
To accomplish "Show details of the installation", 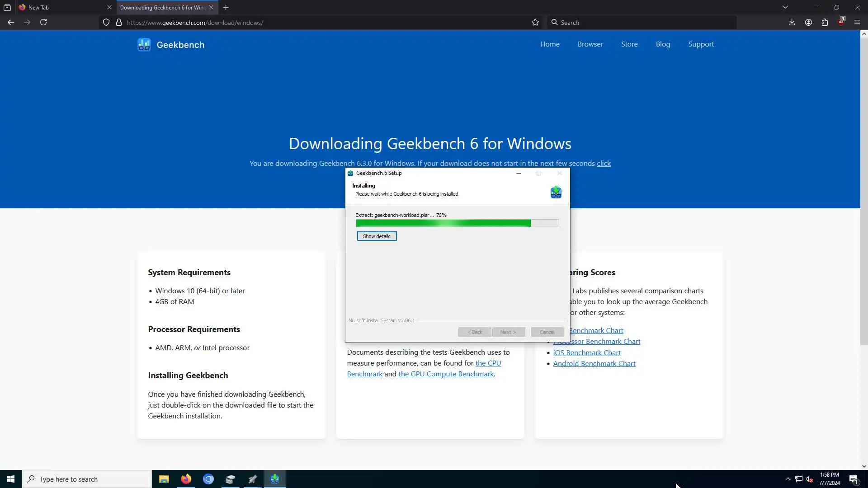I will [377, 236].
